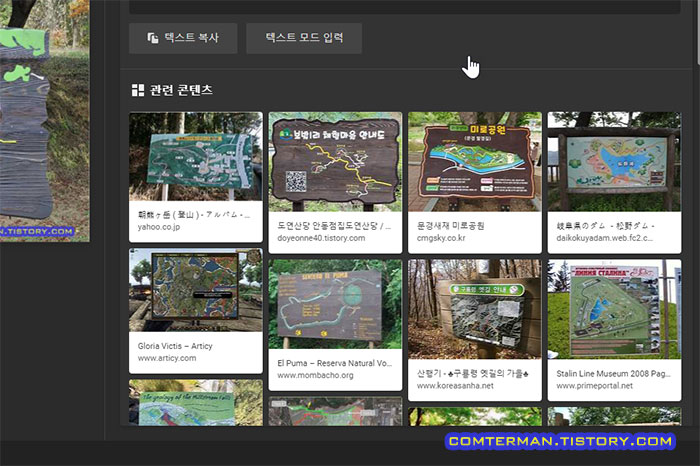Open the Gloria Victis – Articy title
Viewport: 700px width, 466px height.
[175, 346]
